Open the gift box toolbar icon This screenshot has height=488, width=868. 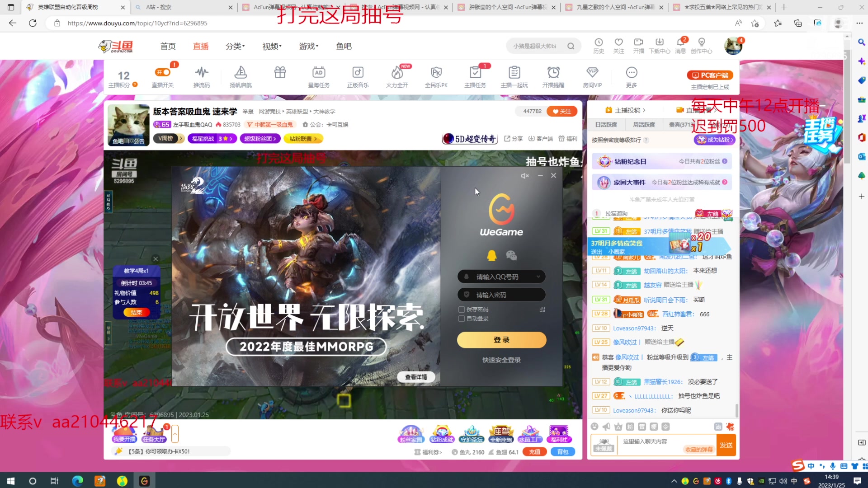(x=280, y=72)
